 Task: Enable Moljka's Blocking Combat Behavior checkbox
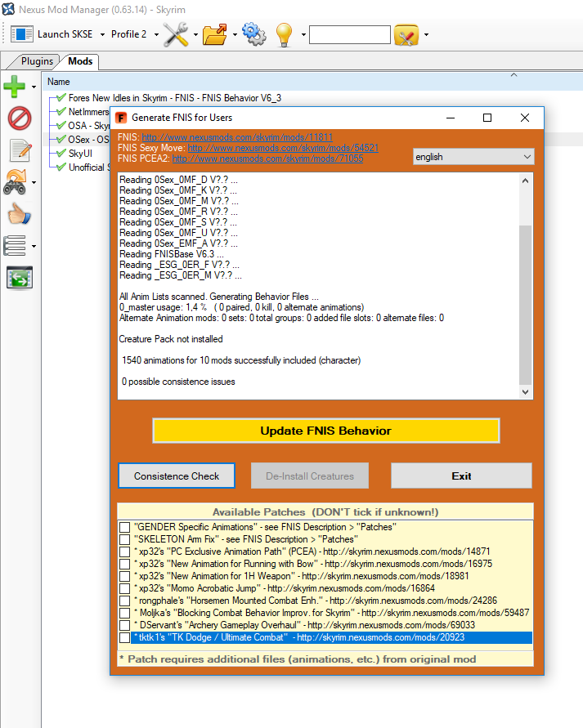point(124,614)
